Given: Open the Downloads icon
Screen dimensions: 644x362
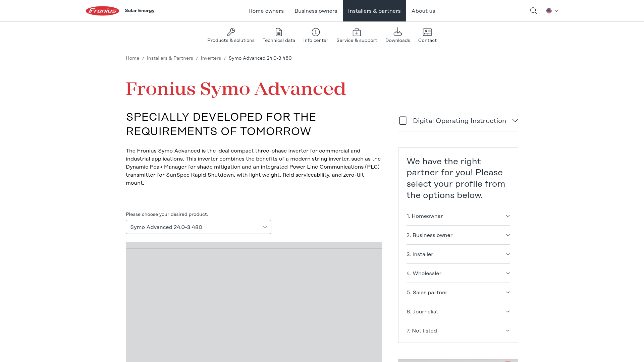Looking at the screenshot, I should (397, 32).
